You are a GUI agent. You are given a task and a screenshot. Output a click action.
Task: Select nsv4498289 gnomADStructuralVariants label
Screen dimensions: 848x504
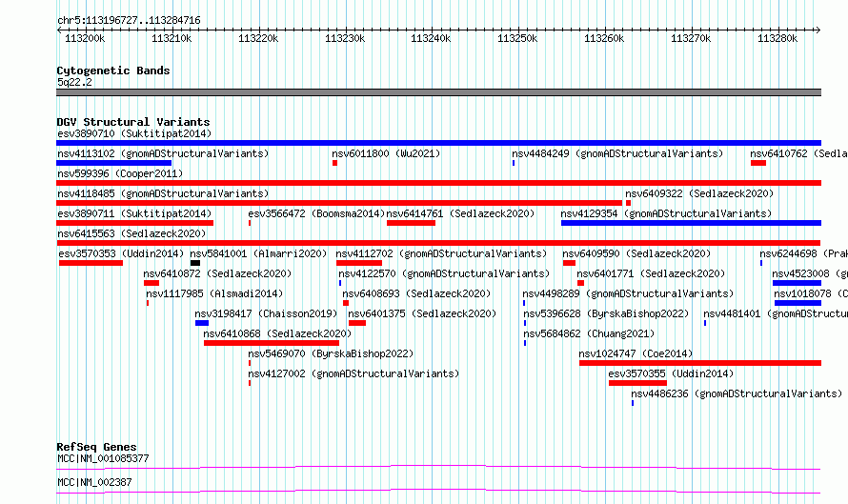point(628,293)
